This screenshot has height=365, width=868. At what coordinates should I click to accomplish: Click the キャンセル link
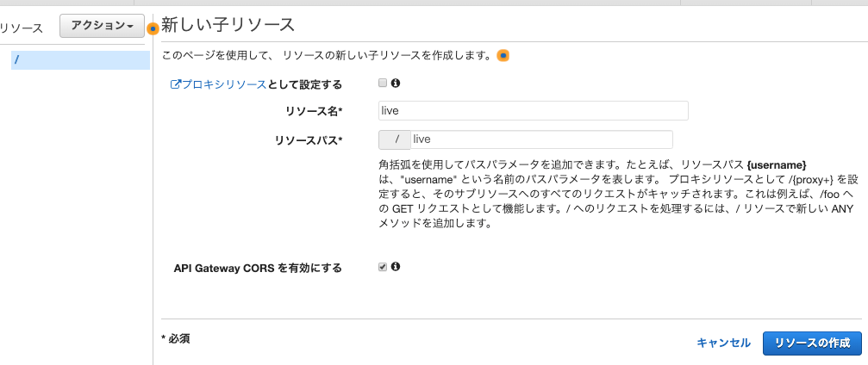click(x=723, y=343)
